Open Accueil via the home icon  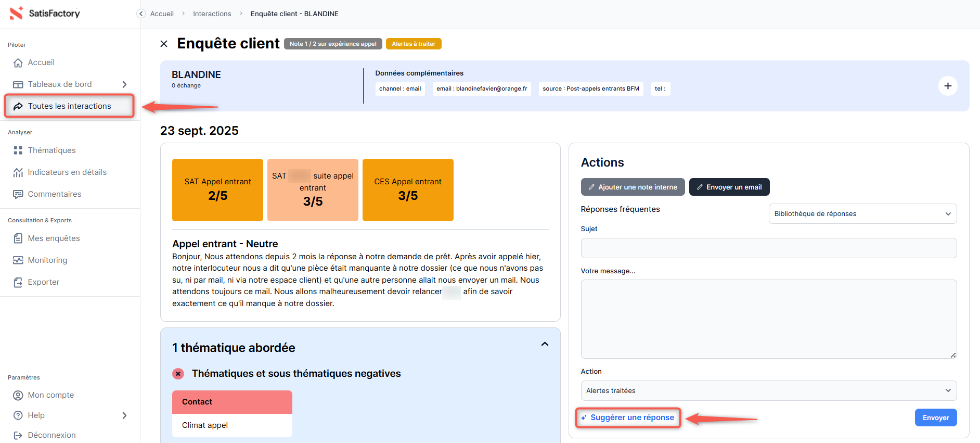coord(18,62)
